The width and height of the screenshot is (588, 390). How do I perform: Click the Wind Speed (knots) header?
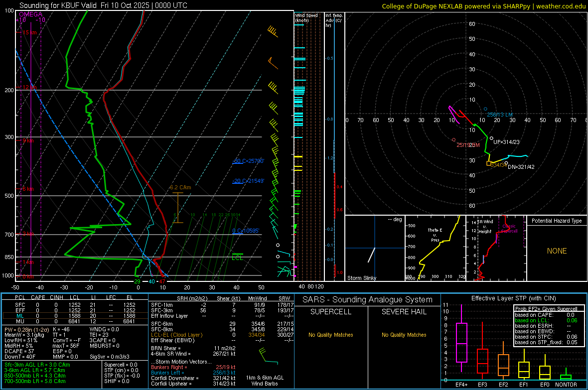click(x=306, y=17)
